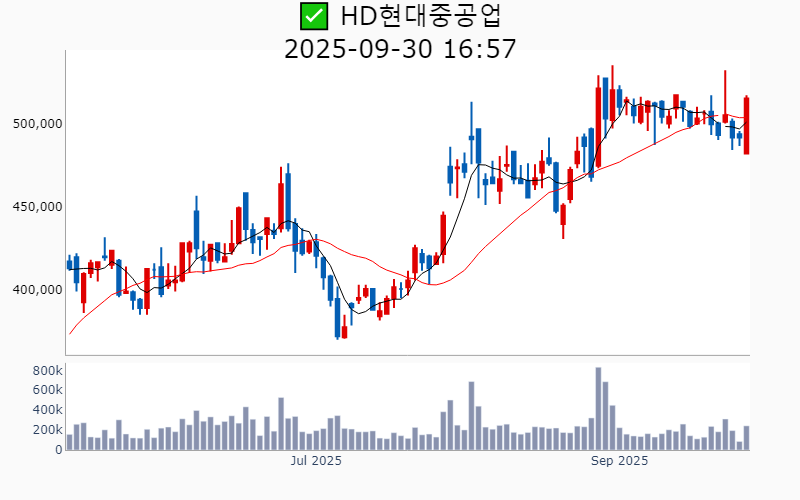This screenshot has height=500, width=800.
Task: Click the 400,000 price axis label
Action: pos(37,290)
